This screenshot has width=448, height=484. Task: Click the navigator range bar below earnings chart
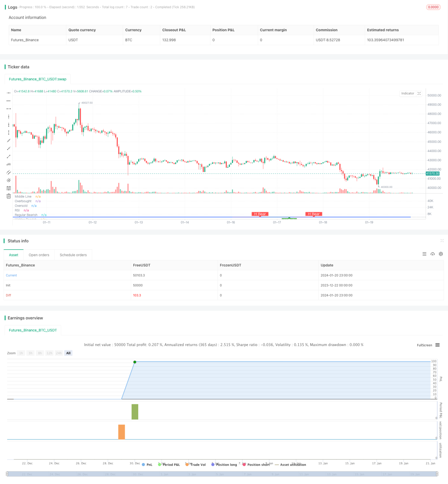click(222, 474)
